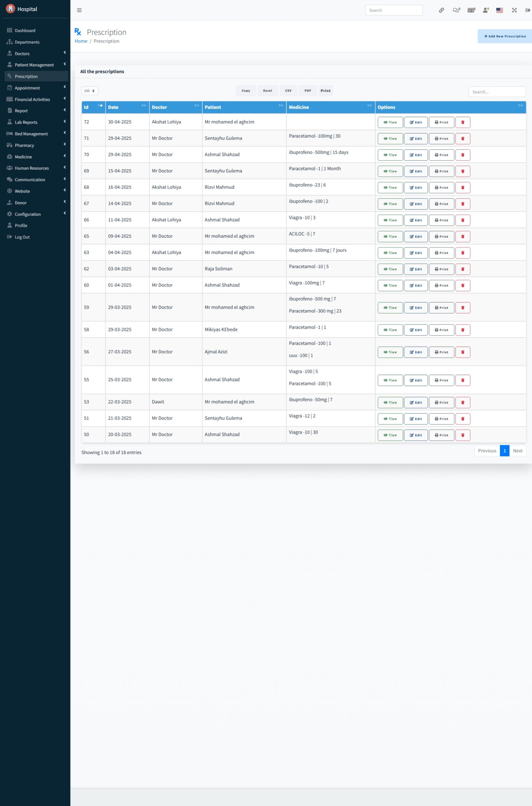Delete prescription 72 with trash icon
The height and width of the screenshot is (806, 532).
click(463, 122)
